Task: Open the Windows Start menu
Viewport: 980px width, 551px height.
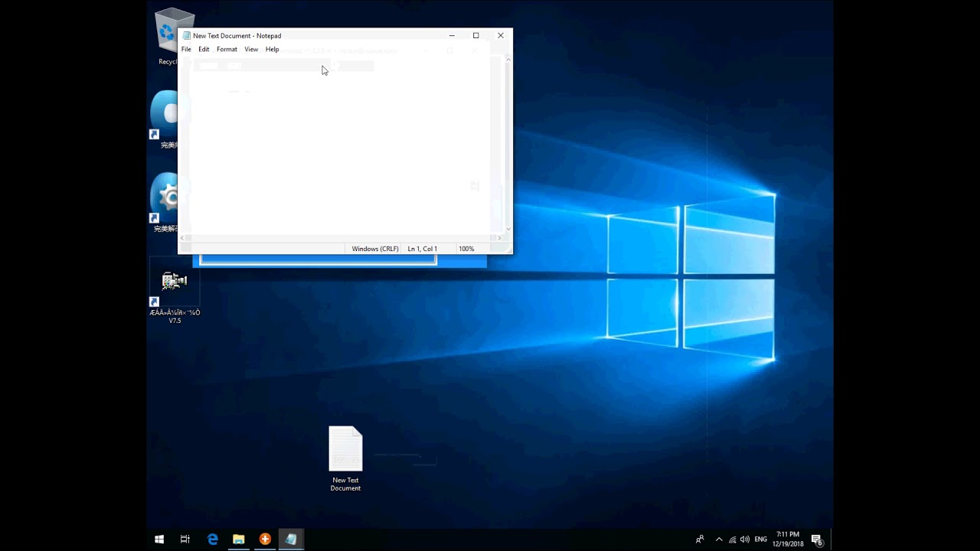Action: [x=159, y=540]
